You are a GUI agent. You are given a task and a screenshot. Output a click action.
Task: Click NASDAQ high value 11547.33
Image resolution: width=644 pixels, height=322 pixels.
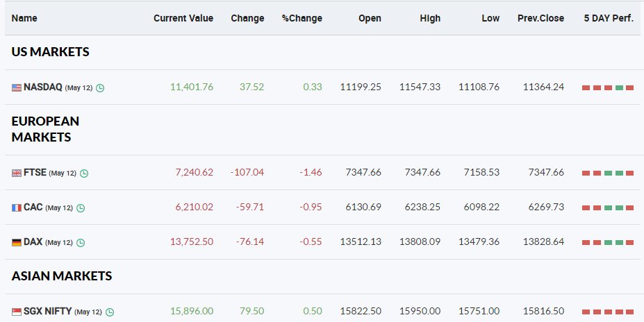pyautogui.click(x=420, y=87)
